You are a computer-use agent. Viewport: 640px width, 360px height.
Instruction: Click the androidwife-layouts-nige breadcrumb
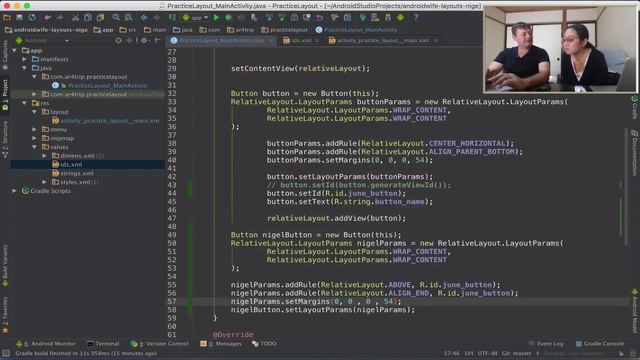click(46, 30)
